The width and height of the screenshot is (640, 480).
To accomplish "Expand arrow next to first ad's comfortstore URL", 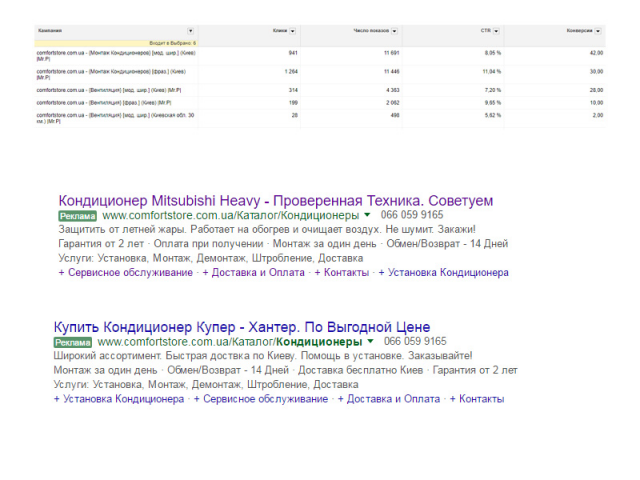I will coord(367,215).
